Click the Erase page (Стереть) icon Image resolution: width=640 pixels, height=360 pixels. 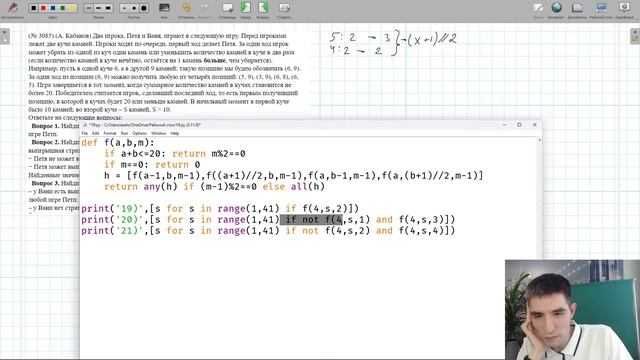click(x=284, y=7)
